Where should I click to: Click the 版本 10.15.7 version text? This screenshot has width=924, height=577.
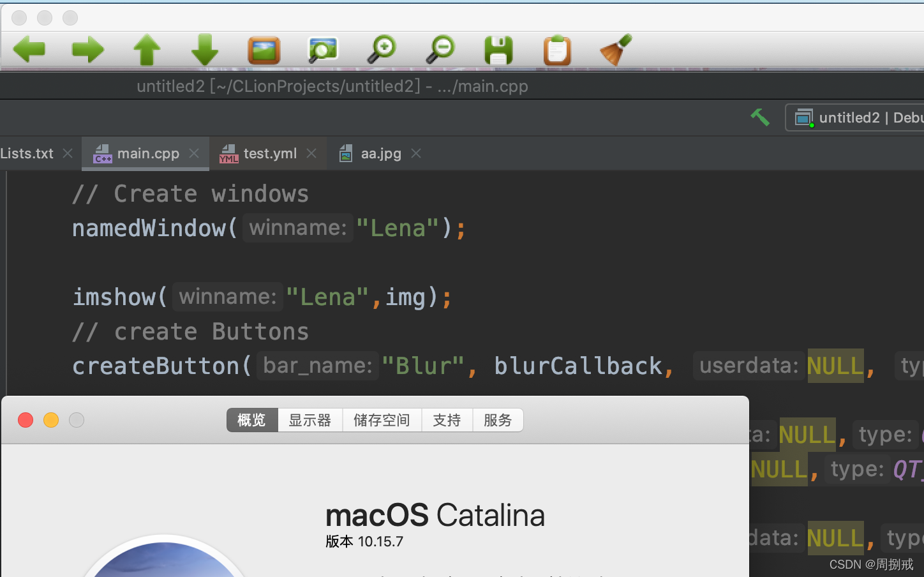364,541
